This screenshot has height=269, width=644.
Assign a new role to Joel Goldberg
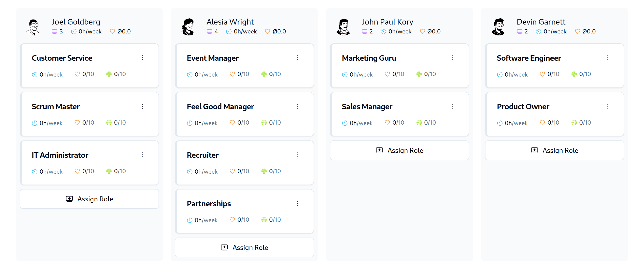[x=89, y=199]
